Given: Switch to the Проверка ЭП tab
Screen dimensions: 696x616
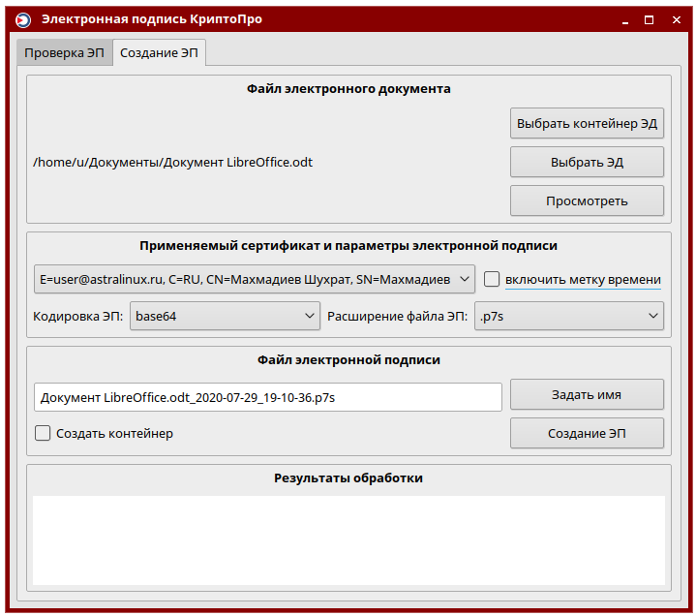Looking at the screenshot, I should tap(64, 53).
